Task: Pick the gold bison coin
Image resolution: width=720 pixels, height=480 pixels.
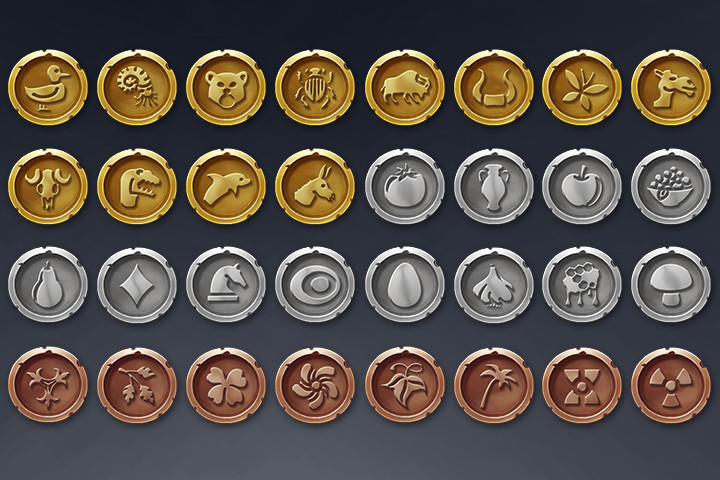Action: point(405,87)
